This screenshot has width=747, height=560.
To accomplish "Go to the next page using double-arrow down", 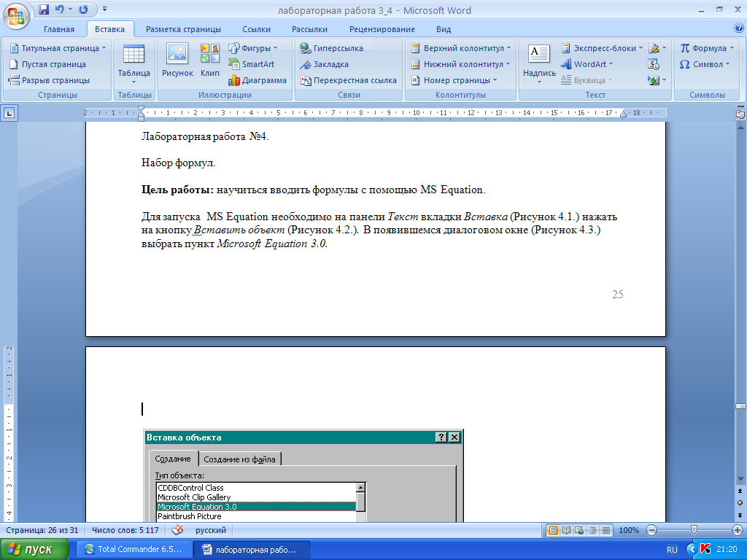I will [x=740, y=515].
